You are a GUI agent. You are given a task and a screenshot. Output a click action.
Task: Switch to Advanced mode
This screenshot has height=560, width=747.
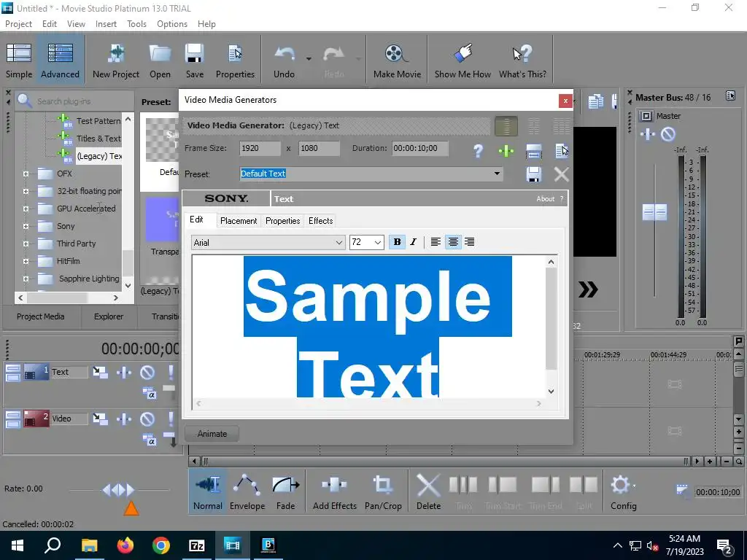60,61
